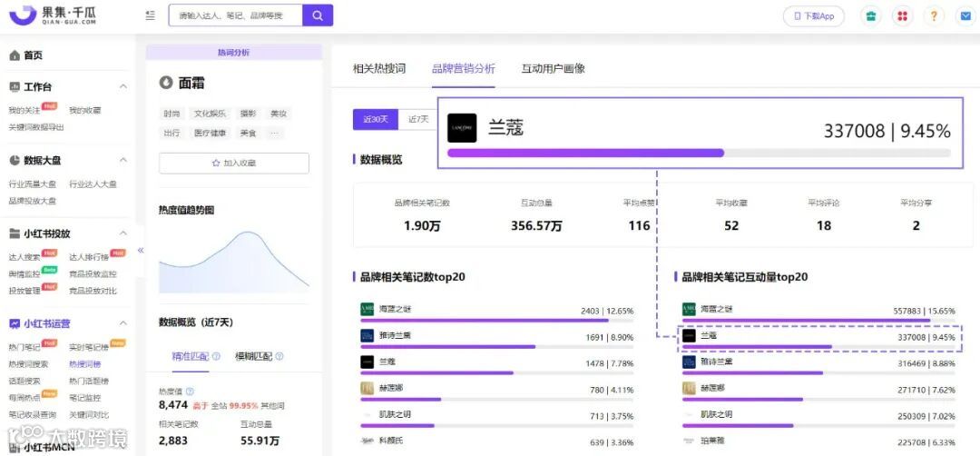Screen dimensions: 980x456
Task: Open 热门笔记 link
Action: click(x=24, y=347)
